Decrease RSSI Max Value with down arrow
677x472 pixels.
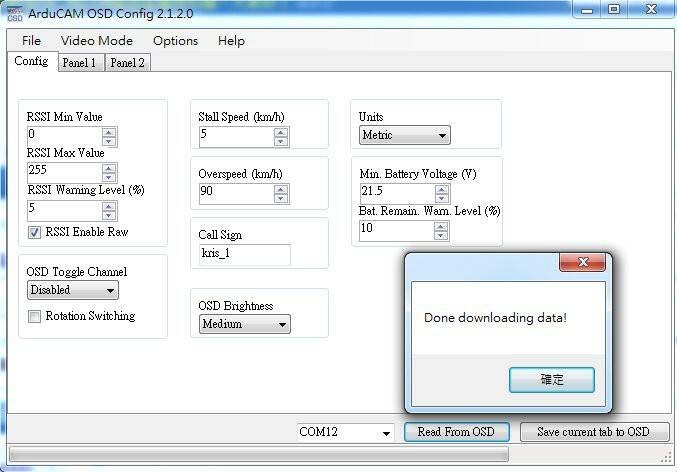pos(109,177)
